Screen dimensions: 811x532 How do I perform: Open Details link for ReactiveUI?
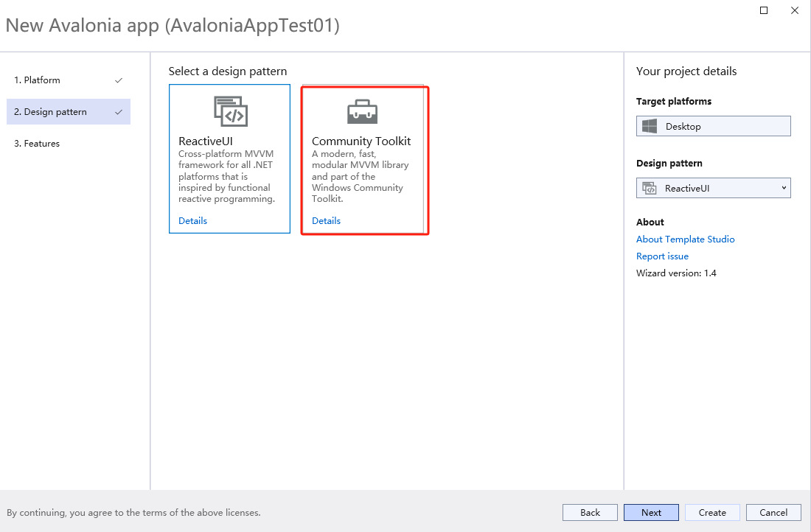[x=192, y=221]
